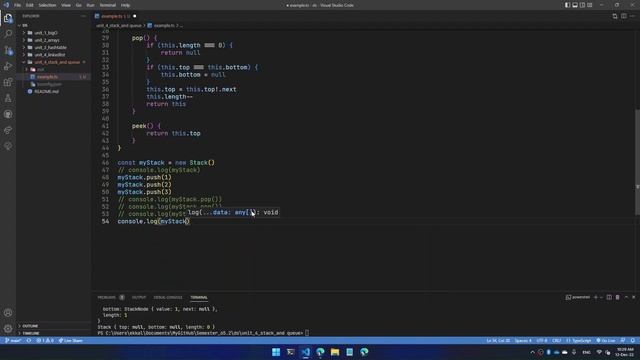Viewport: 640px width, 360px height.
Task: Open notifications bell in status bar
Action: pyautogui.click(x=633, y=340)
